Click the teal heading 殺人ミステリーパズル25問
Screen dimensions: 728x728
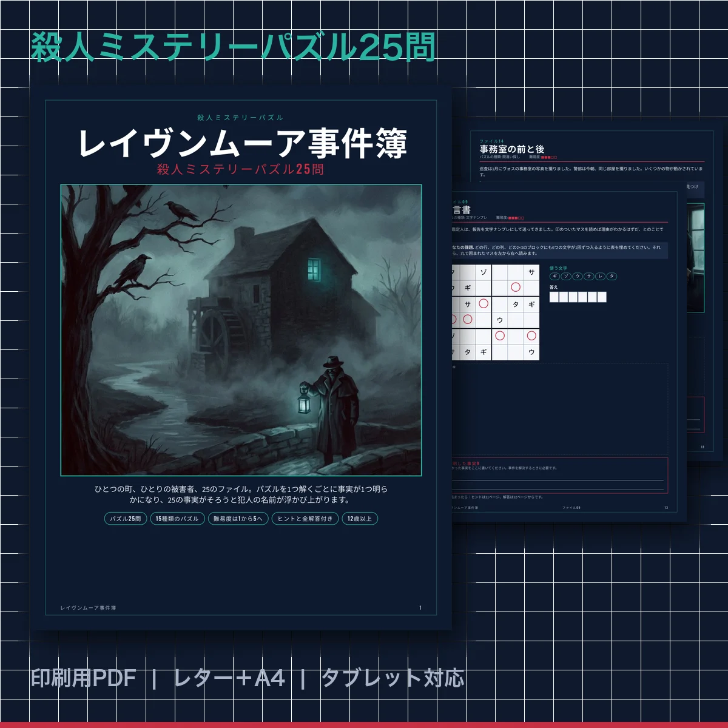[234, 47]
